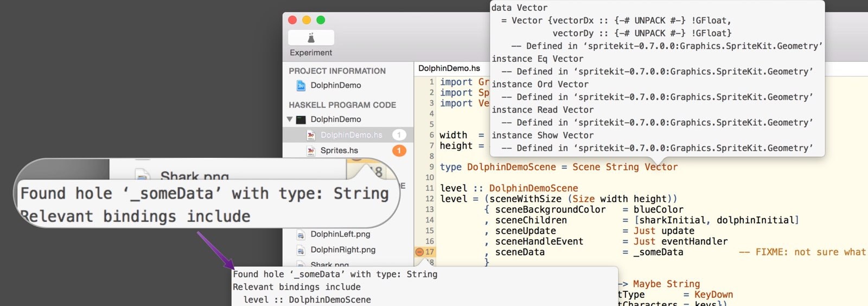Image resolution: width=868 pixels, height=306 pixels.
Task: Click 'Scene String' in the line 9 type declaration
Action: tap(605, 167)
